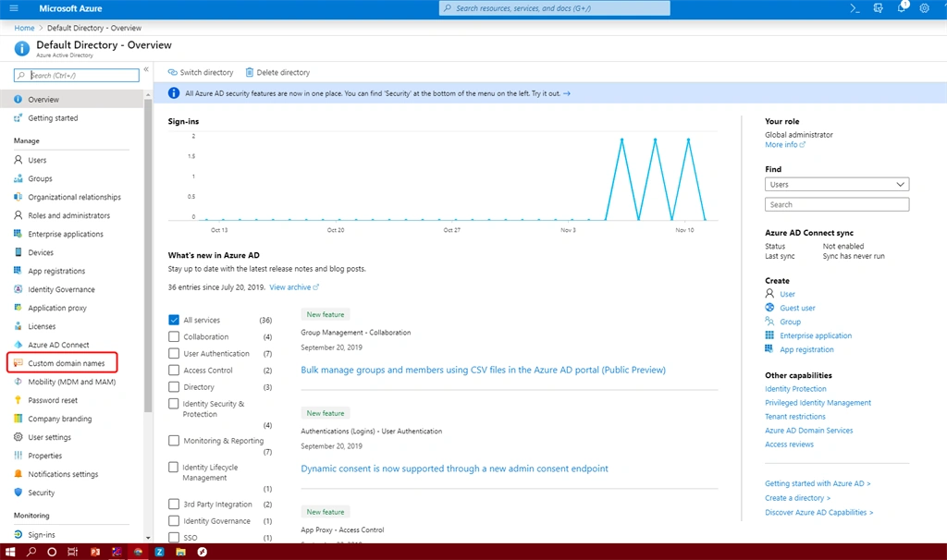Open Task View in taskbar
This screenshot has height=560, width=947.
click(x=72, y=552)
